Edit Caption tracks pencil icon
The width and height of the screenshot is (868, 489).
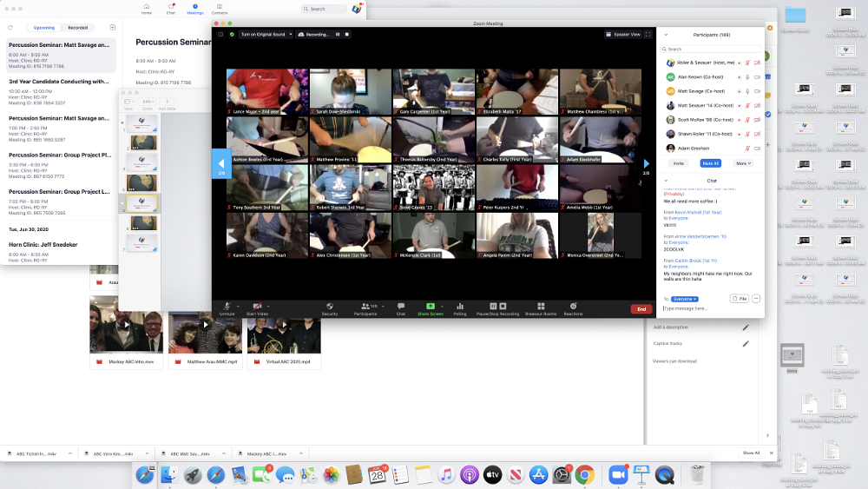(x=746, y=343)
